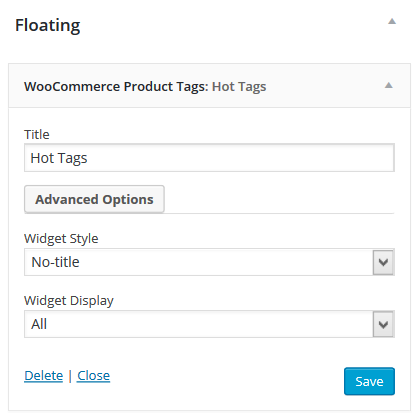The height and width of the screenshot is (420, 417).
Task: Save the widget settings
Action: [x=369, y=381]
